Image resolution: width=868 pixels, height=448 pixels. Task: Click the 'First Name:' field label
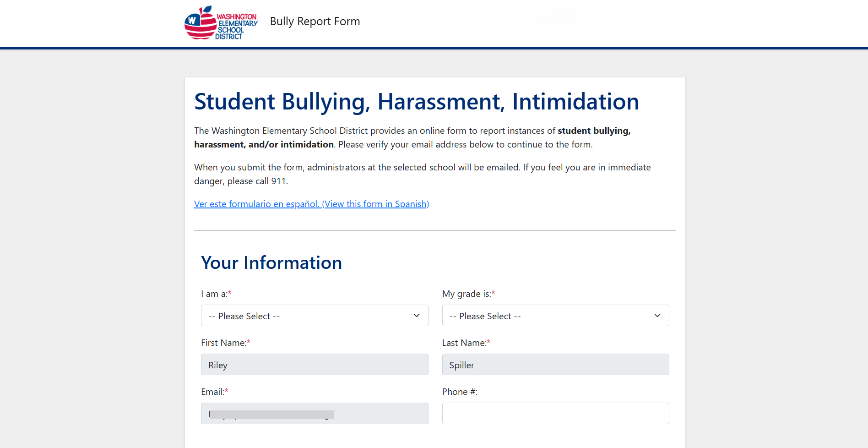point(223,342)
